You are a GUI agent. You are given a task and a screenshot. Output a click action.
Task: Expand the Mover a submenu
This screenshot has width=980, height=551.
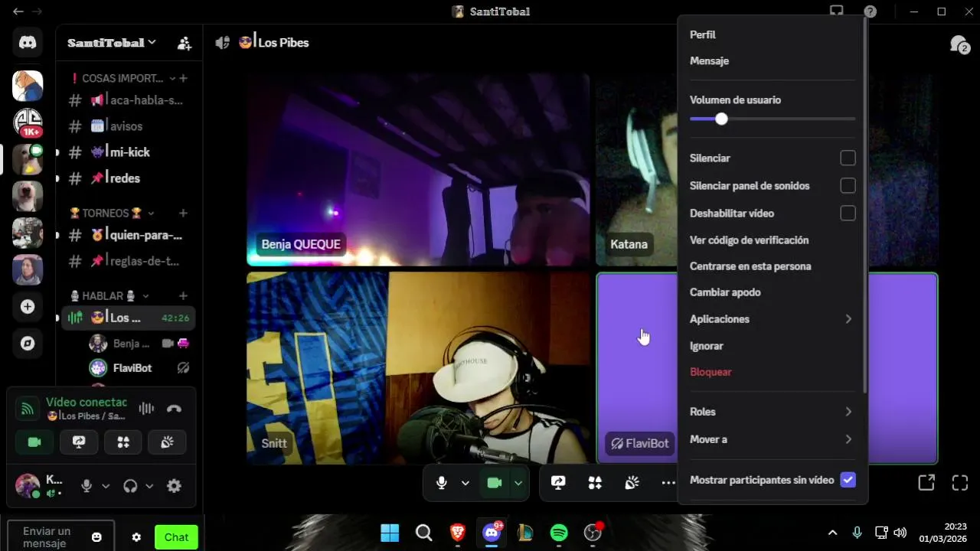click(x=773, y=439)
